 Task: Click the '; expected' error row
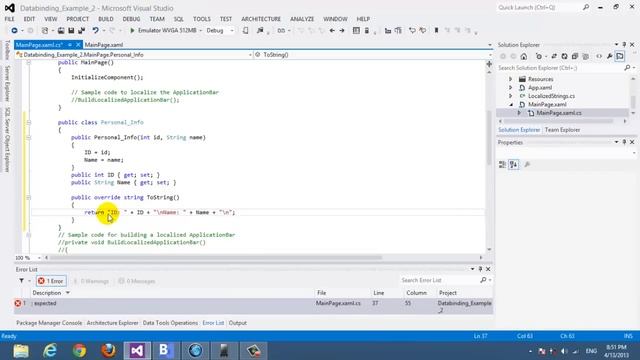(x=253, y=306)
